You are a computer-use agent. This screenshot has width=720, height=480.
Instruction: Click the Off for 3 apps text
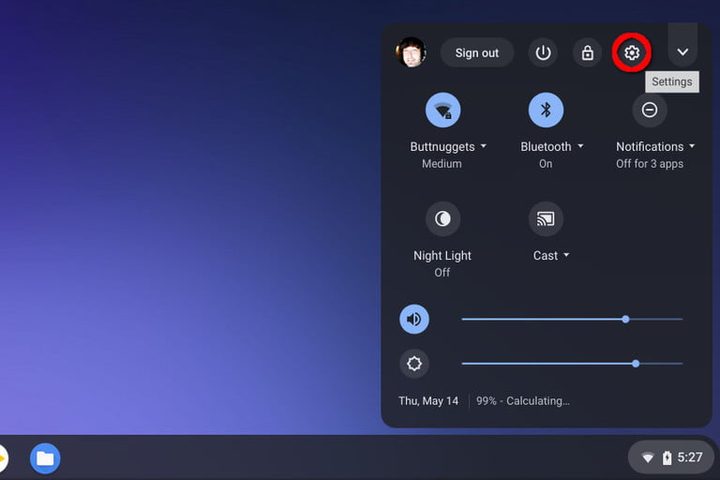coord(649,164)
